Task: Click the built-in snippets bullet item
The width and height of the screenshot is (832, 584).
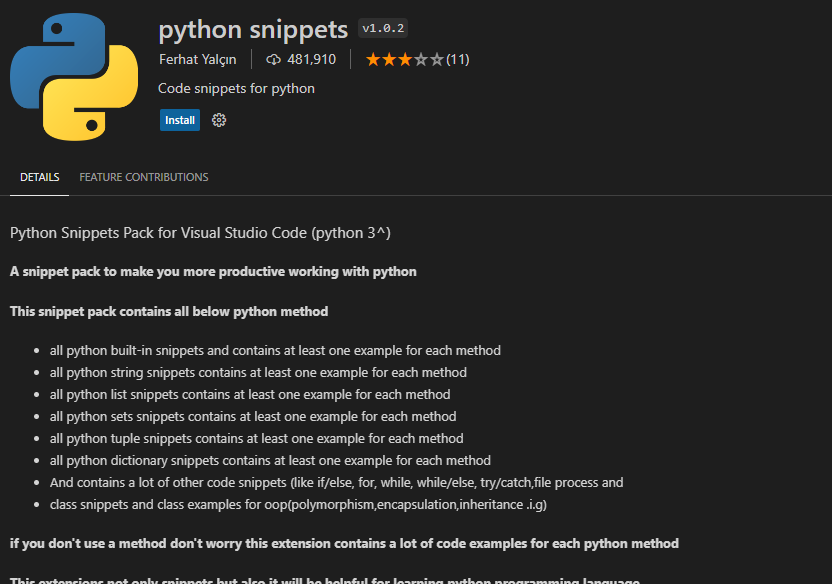Action: [x=275, y=351]
